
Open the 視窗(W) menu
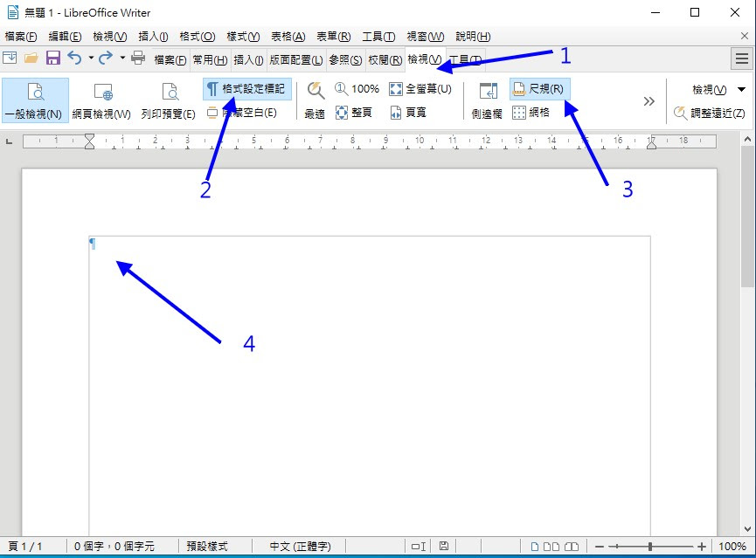[x=426, y=37]
